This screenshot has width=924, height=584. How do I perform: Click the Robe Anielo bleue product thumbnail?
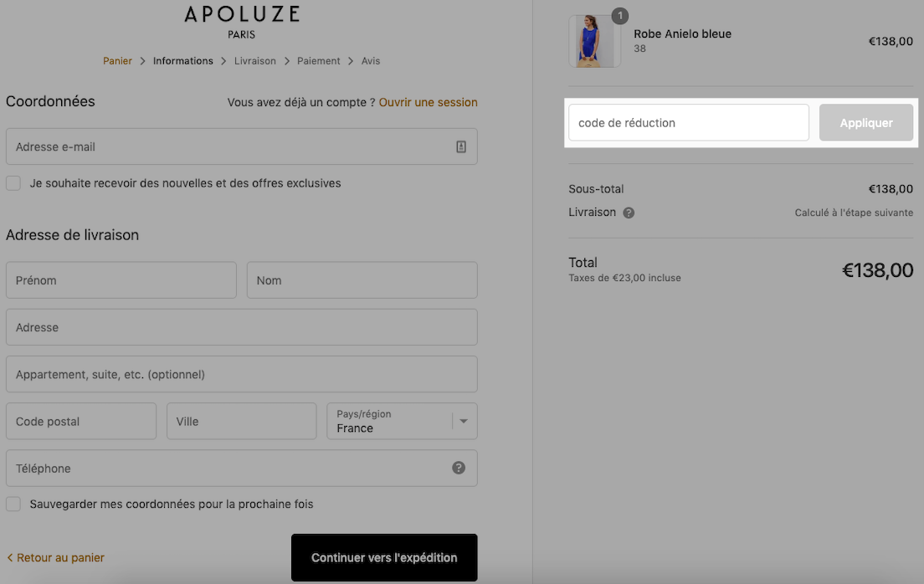point(594,41)
